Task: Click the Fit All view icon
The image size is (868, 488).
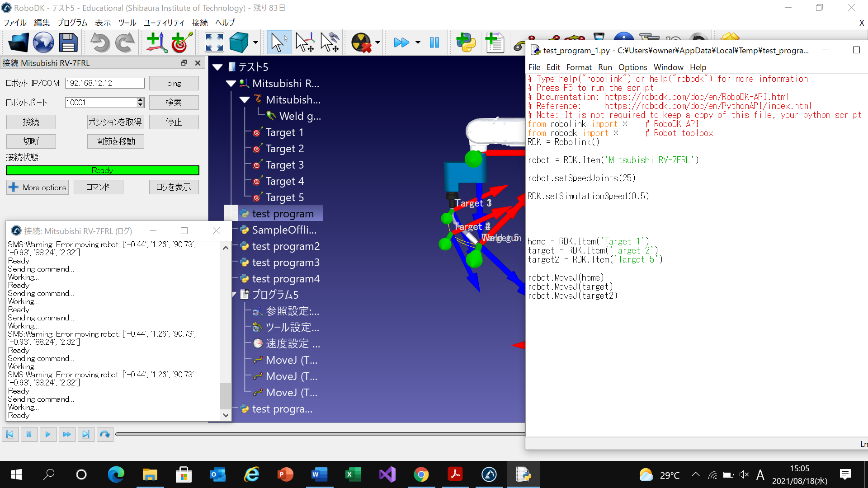Action: [x=214, y=43]
